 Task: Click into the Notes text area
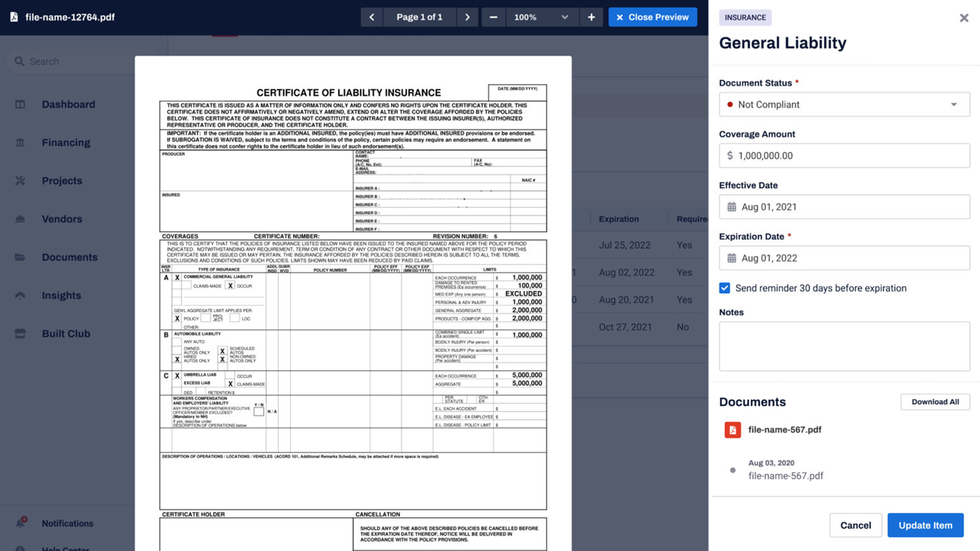[x=844, y=346]
